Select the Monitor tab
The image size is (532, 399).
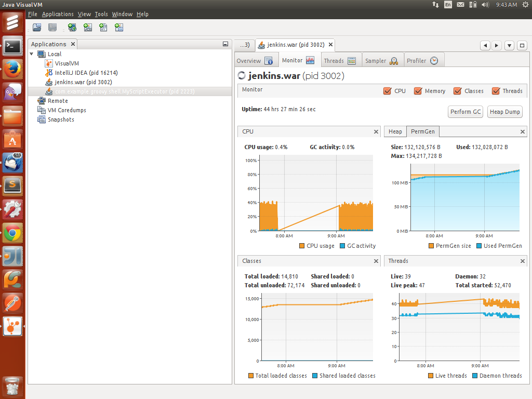tap(300, 60)
